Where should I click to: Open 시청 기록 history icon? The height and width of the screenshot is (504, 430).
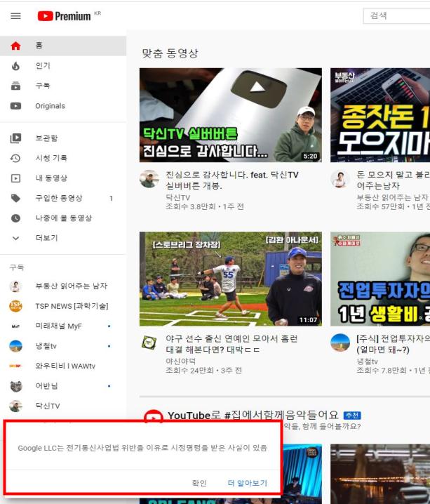click(15, 158)
